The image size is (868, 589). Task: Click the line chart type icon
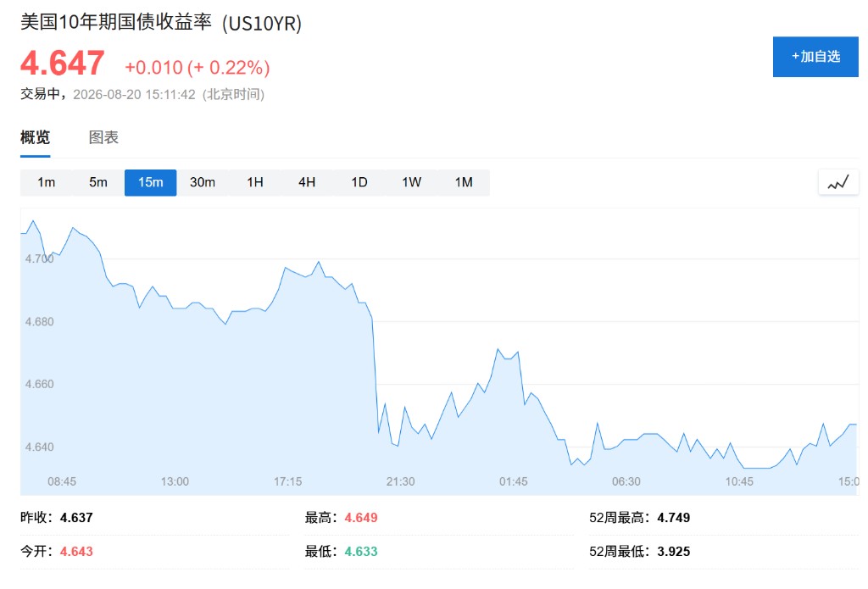click(838, 183)
